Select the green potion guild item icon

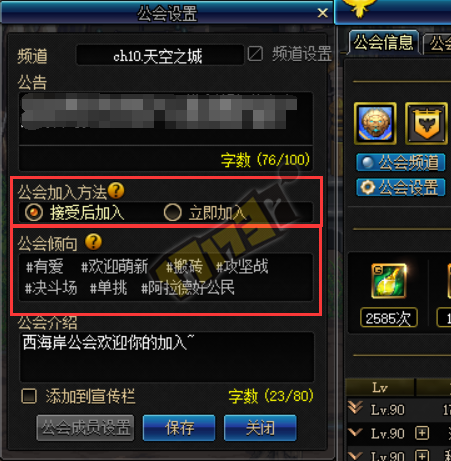pos(389,281)
